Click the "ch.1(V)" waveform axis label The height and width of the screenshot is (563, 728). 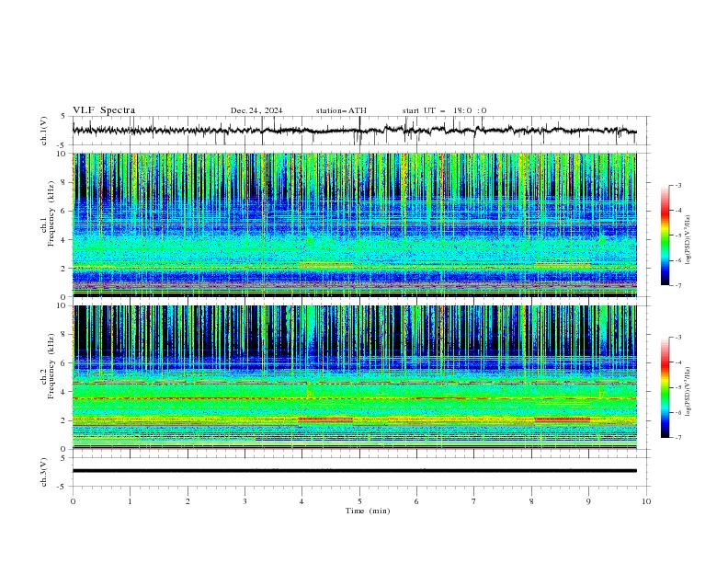44,131
